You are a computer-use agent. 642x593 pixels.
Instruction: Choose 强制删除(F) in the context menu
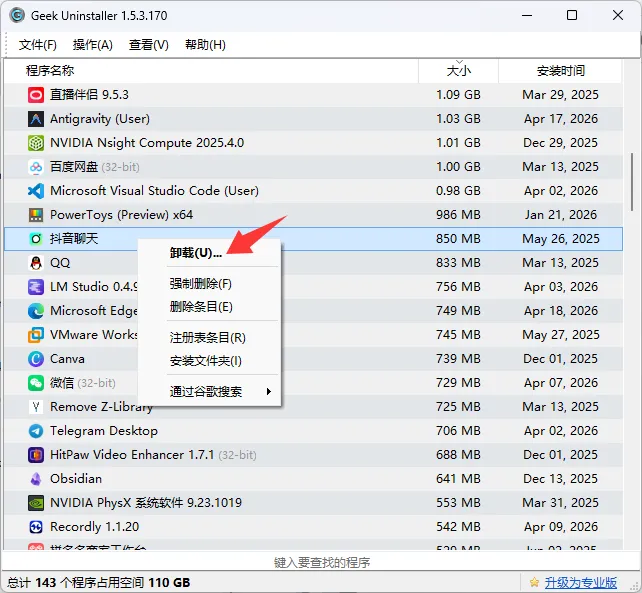tap(210, 284)
